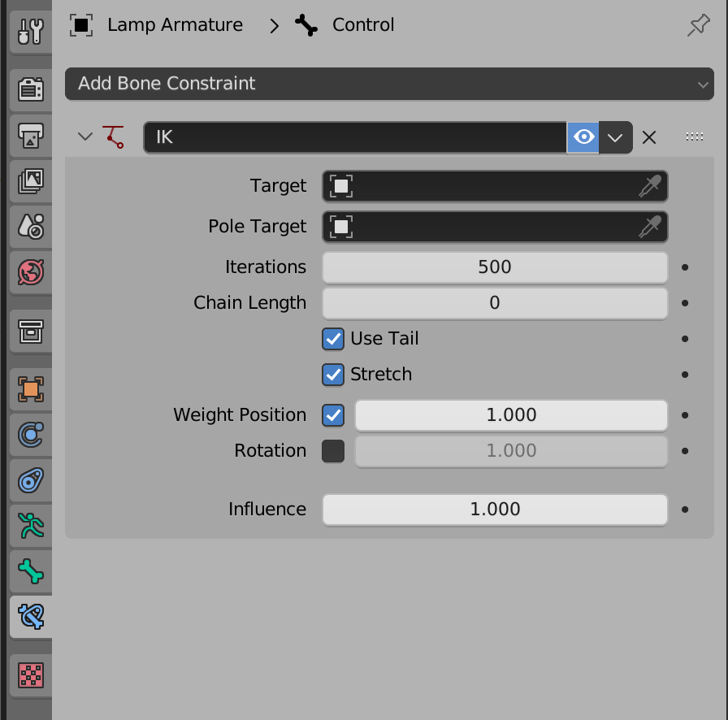This screenshot has height=720, width=728.
Task: Switch to Output properties tab
Action: 31,136
